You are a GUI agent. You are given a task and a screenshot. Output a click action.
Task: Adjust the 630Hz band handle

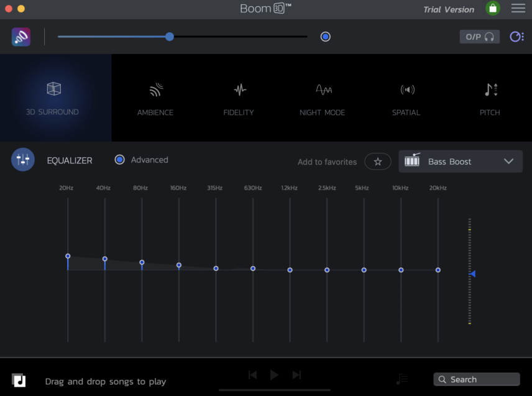253,269
